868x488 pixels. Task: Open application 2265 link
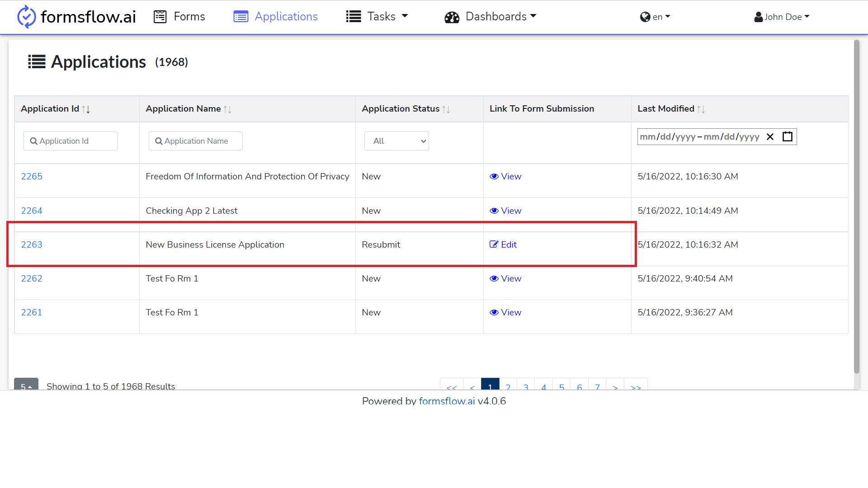tap(32, 176)
